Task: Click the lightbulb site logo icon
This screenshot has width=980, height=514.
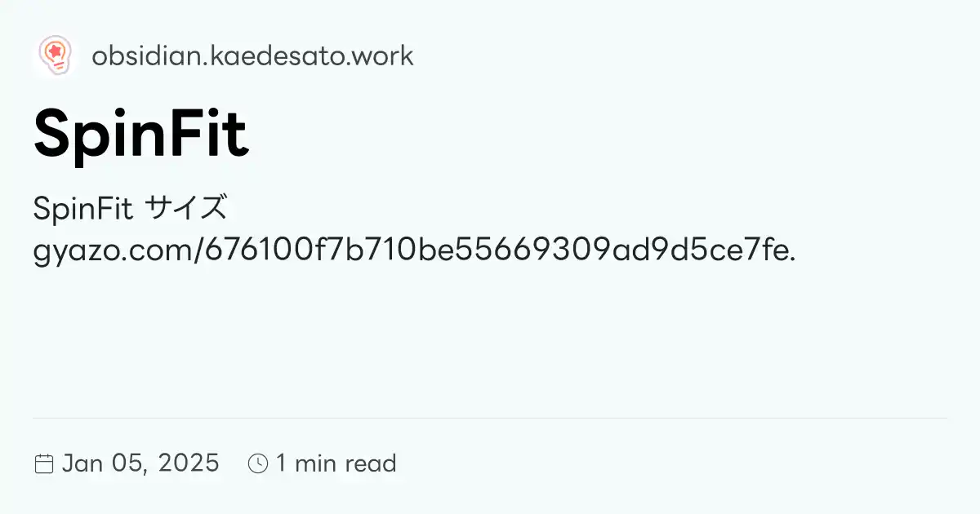Action: click(55, 55)
